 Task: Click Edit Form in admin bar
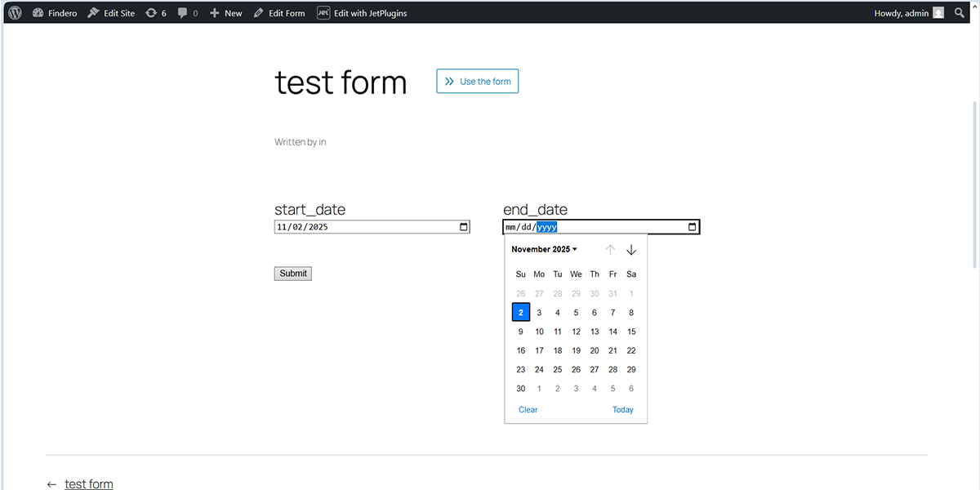[x=279, y=13]
